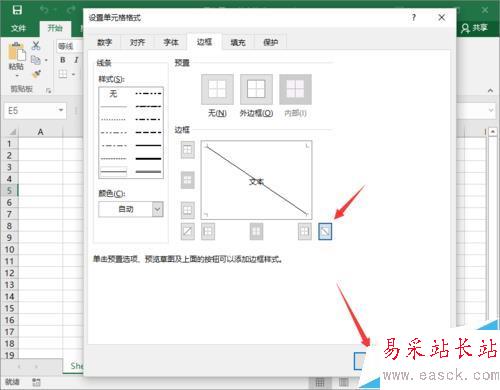The image size is (500, 390).
Task: Click the Undo arrow in Excel title bar
Action: point(44,9)
